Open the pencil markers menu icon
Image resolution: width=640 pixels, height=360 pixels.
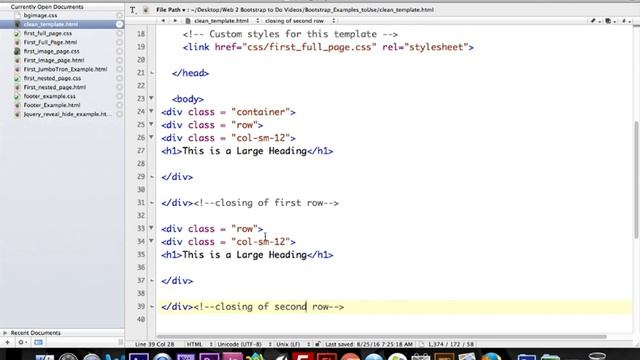595,20
